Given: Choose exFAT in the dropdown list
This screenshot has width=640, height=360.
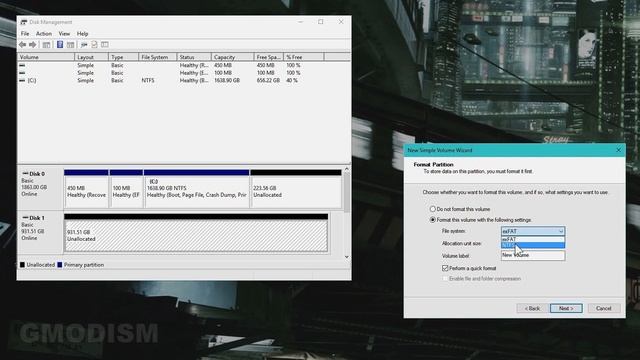Looking at the screenshot, I should 533,239.
